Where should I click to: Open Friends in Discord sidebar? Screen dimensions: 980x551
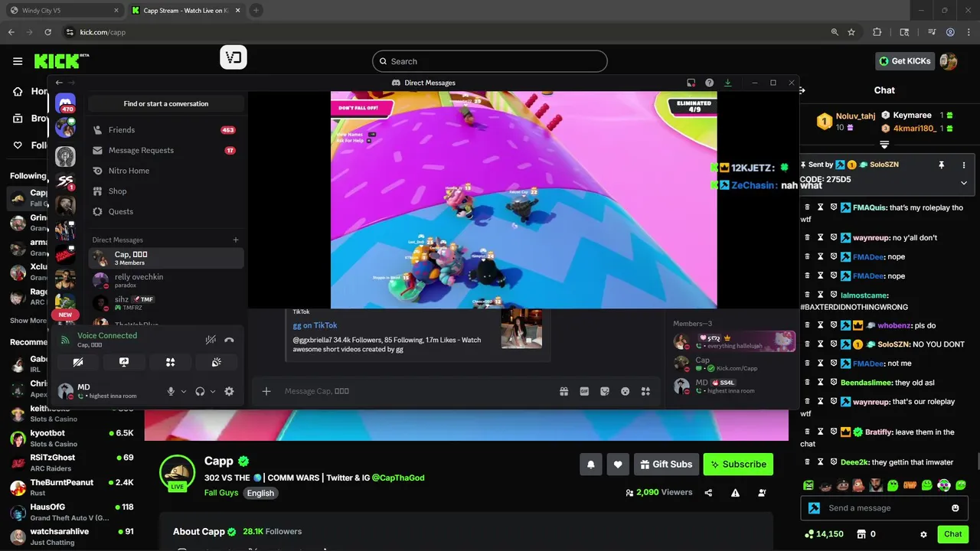click(x=166, y=130)
